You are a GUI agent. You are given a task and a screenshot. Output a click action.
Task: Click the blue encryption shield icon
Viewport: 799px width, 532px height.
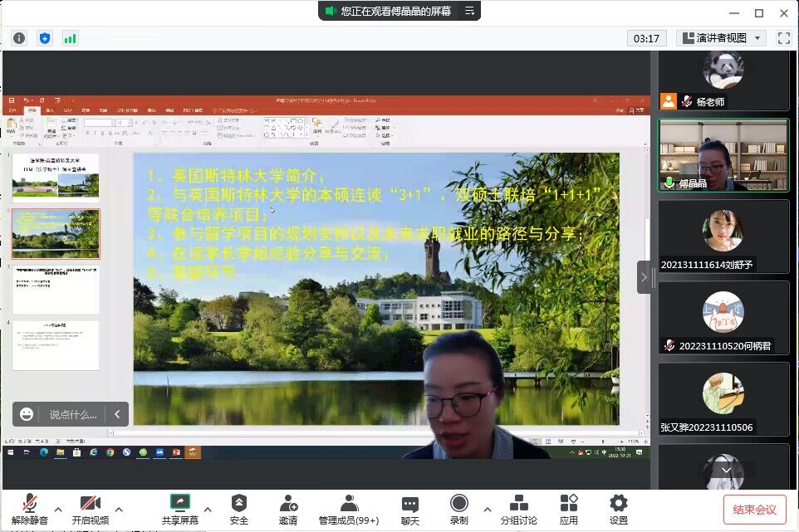pyautogui.click(x=45, y=38)
